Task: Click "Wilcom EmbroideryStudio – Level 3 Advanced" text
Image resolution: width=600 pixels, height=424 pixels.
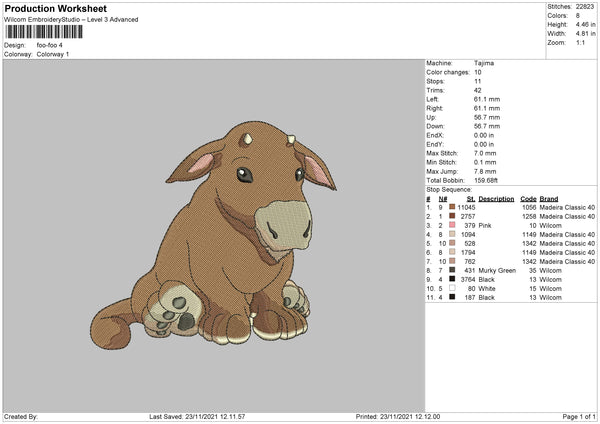Action: click(71, 20)
